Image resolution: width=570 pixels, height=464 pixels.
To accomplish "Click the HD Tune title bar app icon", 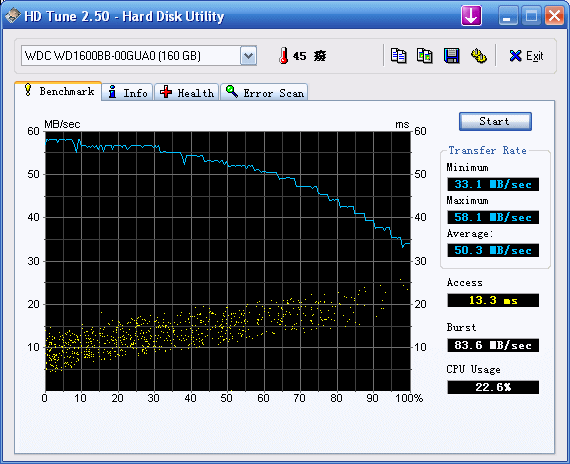I will point(13,16).
